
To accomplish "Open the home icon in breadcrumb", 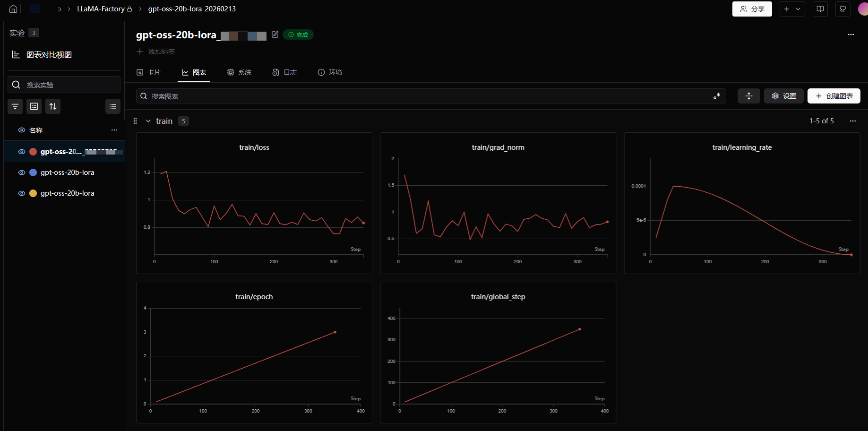I will pyautogui.click(x=13, y=9).
